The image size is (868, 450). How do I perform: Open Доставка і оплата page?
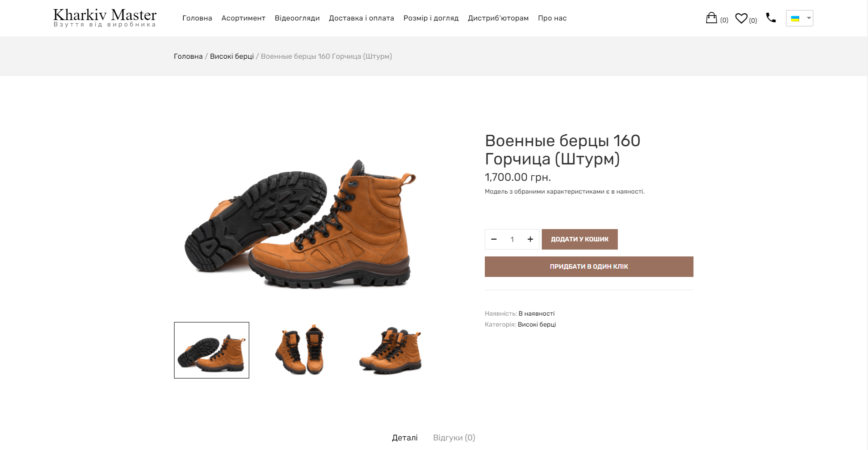pyautogui.click(x=361, y=18)
